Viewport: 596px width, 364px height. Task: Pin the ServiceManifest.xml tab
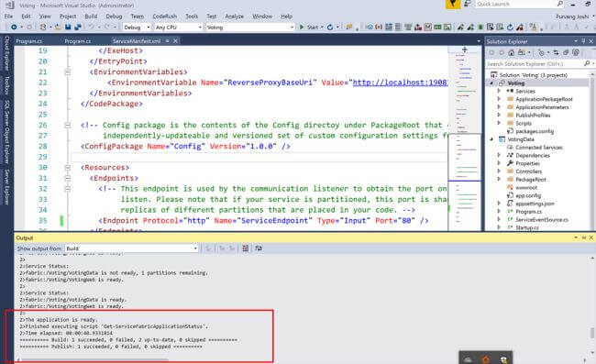click(167, 40)
